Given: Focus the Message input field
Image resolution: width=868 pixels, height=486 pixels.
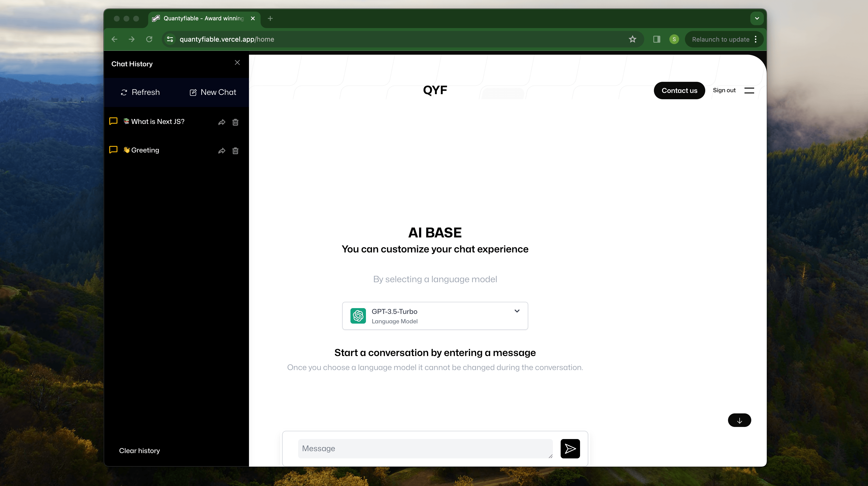Looking at the screenshot, I should pos(425,449).
